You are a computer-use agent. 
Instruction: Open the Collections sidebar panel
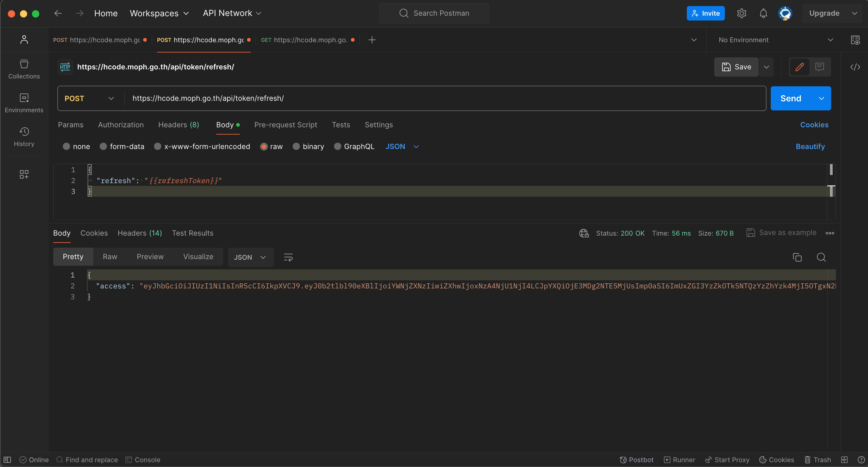click(x=24, y=69)
